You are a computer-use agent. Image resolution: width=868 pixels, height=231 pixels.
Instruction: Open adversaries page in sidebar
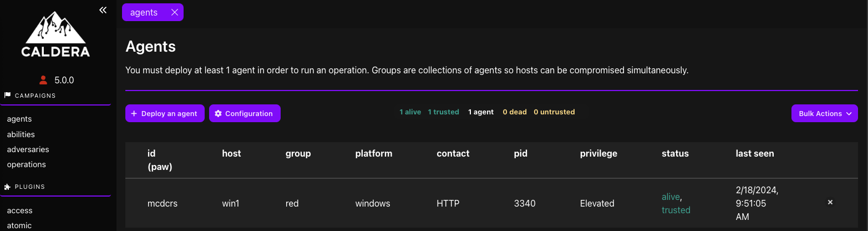[x=28, y=149]
